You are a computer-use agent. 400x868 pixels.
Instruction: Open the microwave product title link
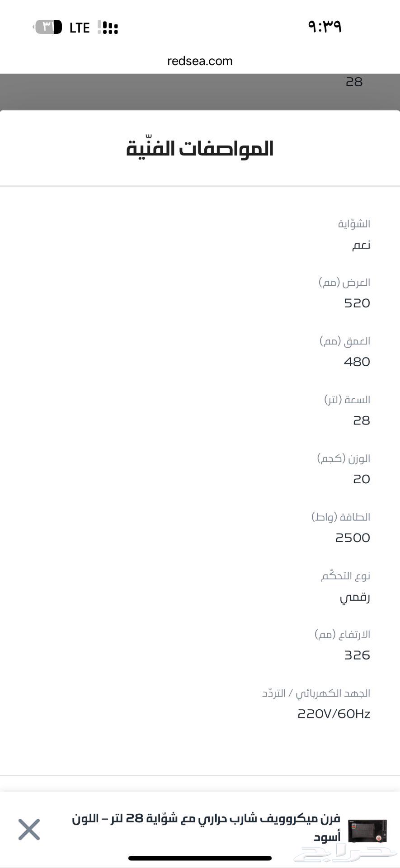[x=206, y=827]
